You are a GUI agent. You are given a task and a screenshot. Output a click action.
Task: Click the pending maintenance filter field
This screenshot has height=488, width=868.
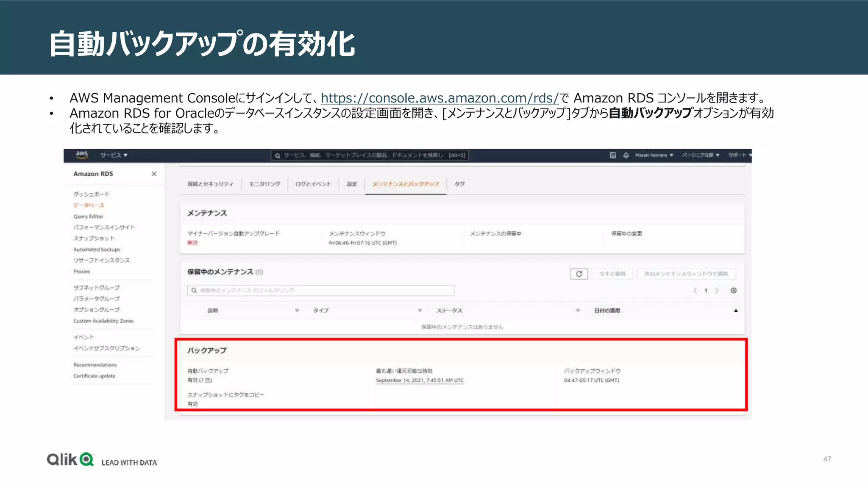point(320,290)
